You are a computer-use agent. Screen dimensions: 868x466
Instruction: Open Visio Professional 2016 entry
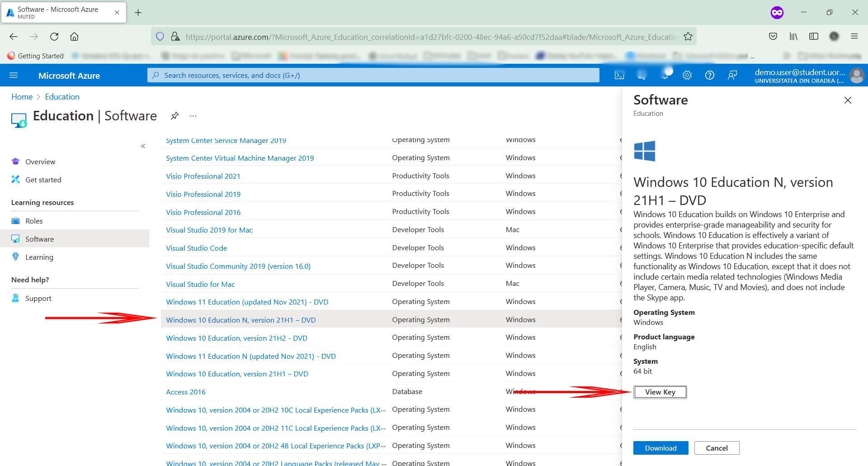tap(203, 212)
